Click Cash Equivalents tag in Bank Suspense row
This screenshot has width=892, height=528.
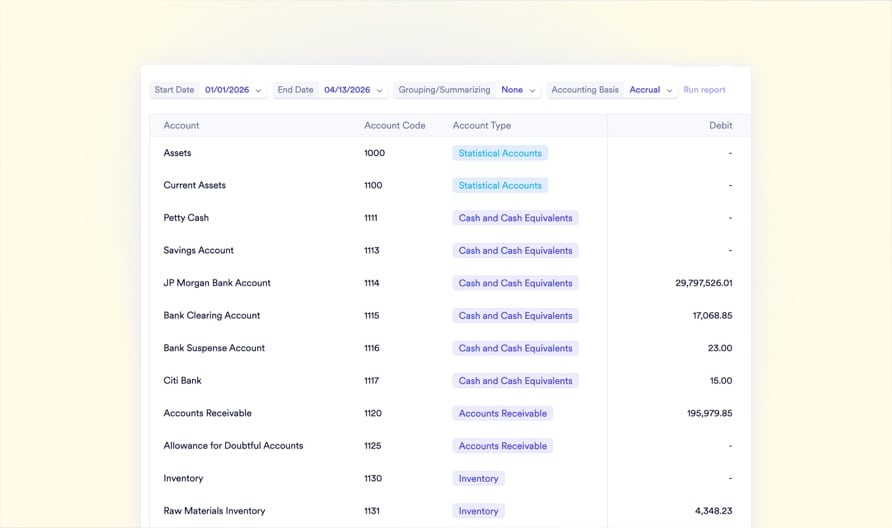point(515,348)
